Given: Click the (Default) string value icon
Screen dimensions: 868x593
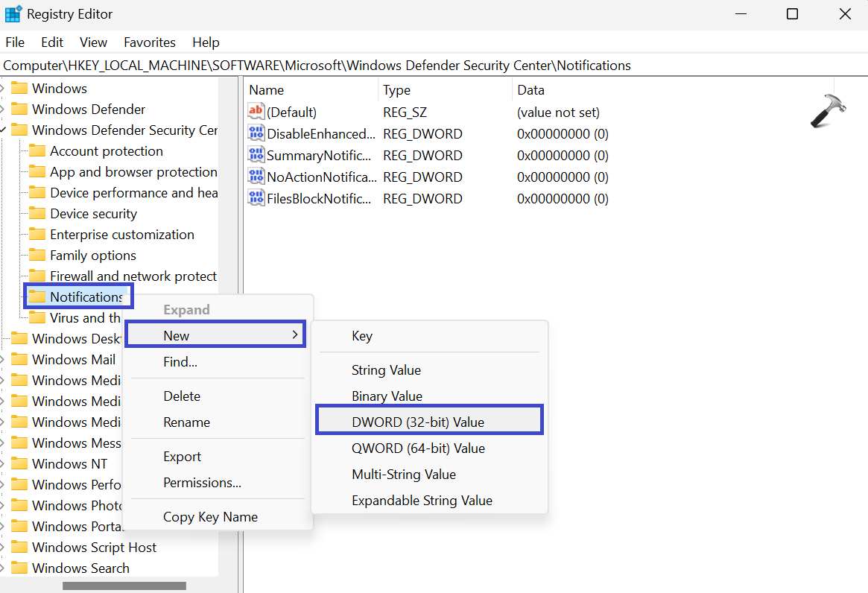Looking at the screenshot, I should (256, 112).
